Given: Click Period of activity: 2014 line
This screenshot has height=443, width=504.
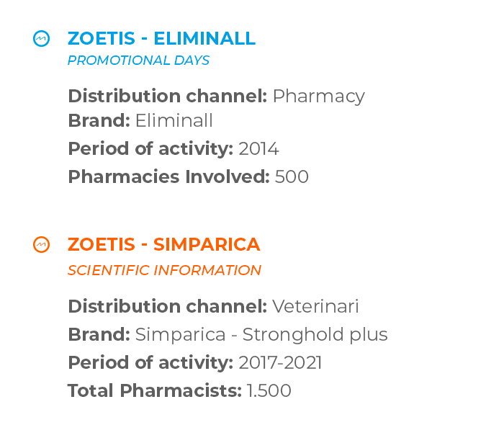Looking at the screenshot, I should tap(174, 149).
